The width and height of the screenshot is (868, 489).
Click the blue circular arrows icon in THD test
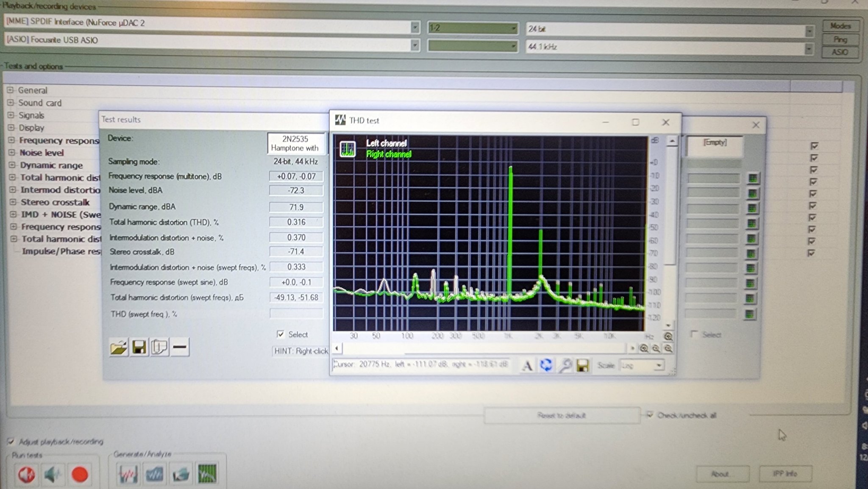click(x=546, y=365)
